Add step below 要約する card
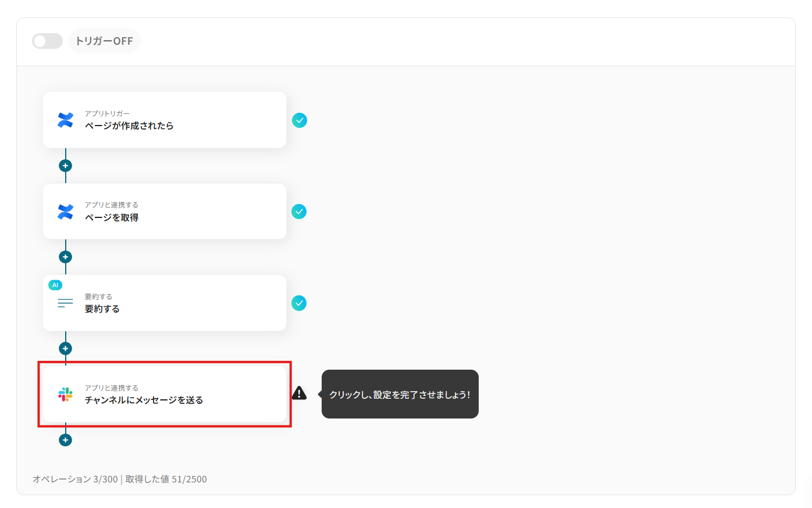The height and width of the screenshot is (508, 812). pyautogui.click(x=66, y=349)
